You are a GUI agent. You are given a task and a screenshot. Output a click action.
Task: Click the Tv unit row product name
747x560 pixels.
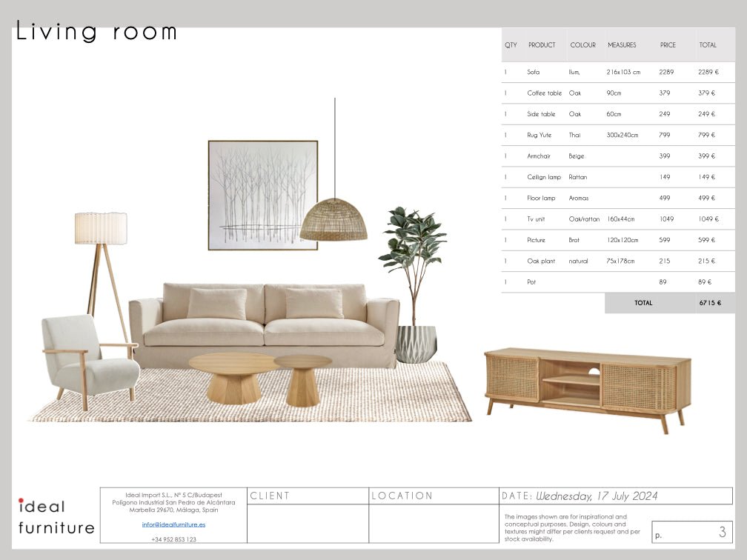pyautogui.click(x=536, y=219)
